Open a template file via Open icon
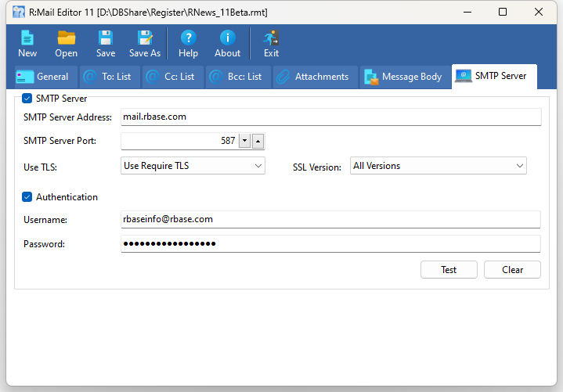Viewport: 563px width, 392px height. pyautogui.click(x=66, y=44)
